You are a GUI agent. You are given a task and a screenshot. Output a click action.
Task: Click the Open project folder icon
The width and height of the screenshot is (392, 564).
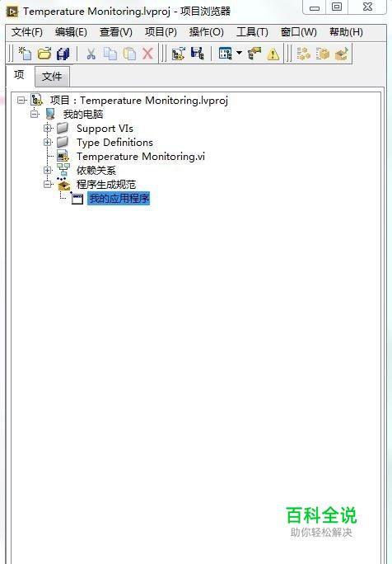point(44,54)
